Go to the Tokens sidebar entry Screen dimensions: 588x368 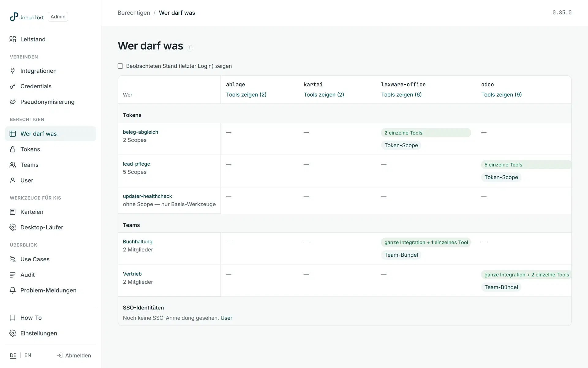51,149
